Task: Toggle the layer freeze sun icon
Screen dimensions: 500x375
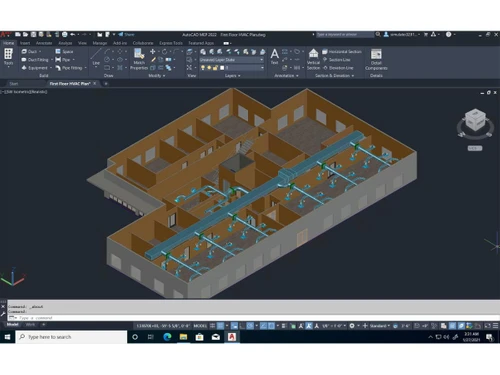Action: point(209,68)
